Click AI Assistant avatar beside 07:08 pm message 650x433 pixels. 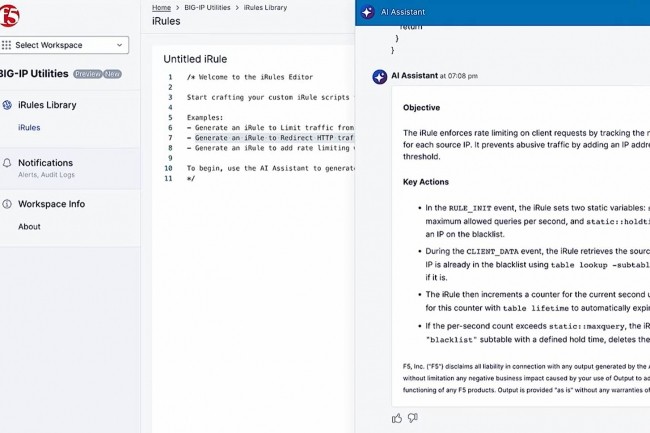(379, 76)
